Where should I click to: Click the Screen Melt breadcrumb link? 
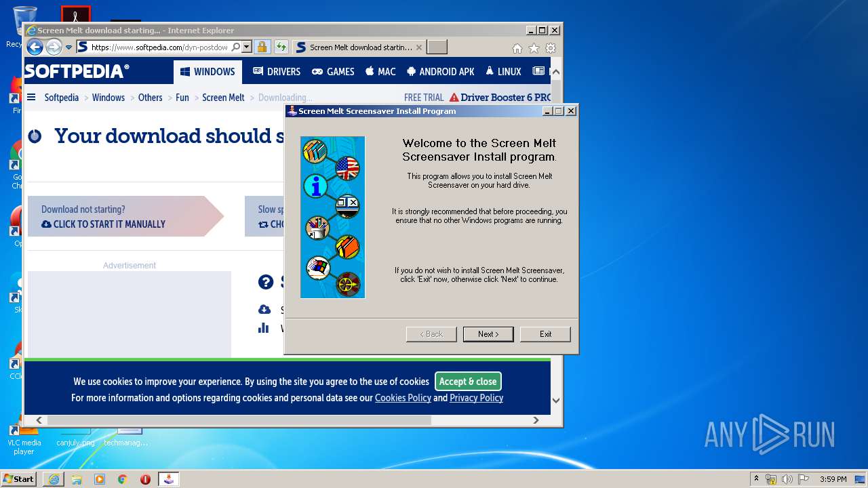[223, 98]
